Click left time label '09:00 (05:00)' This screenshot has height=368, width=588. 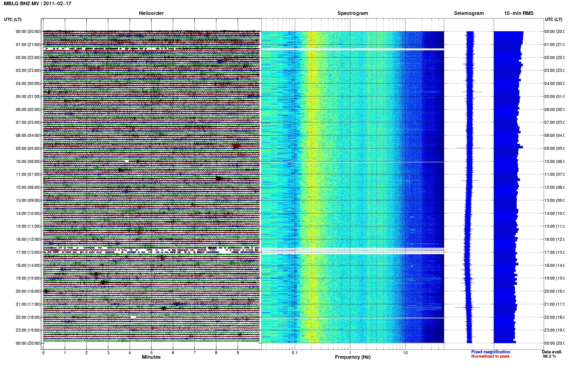pyautogui.click(x=28, y=148)
